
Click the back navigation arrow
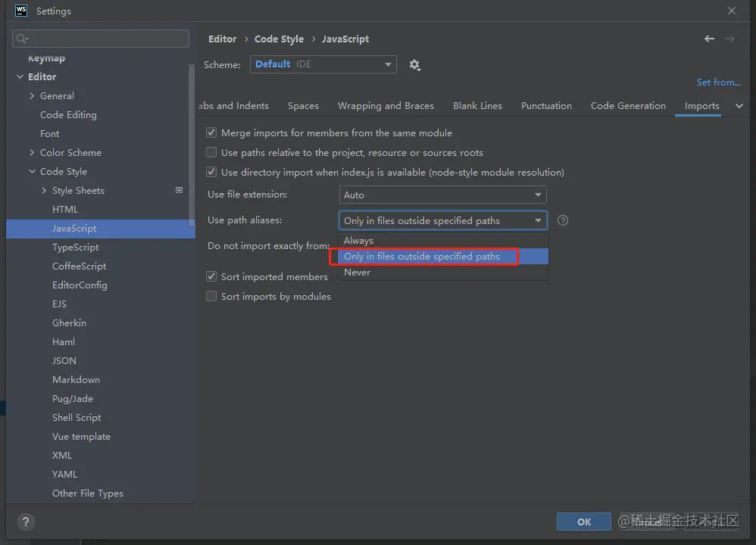pyautogui.click(x=709, y=39)
